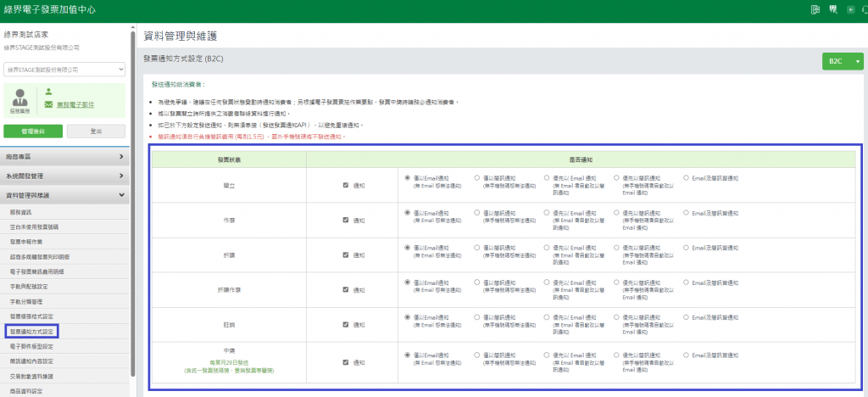868x397 pixels.
Task: Select 僅以簡訊通知 radio in 作廢 row
Action: 476,213
